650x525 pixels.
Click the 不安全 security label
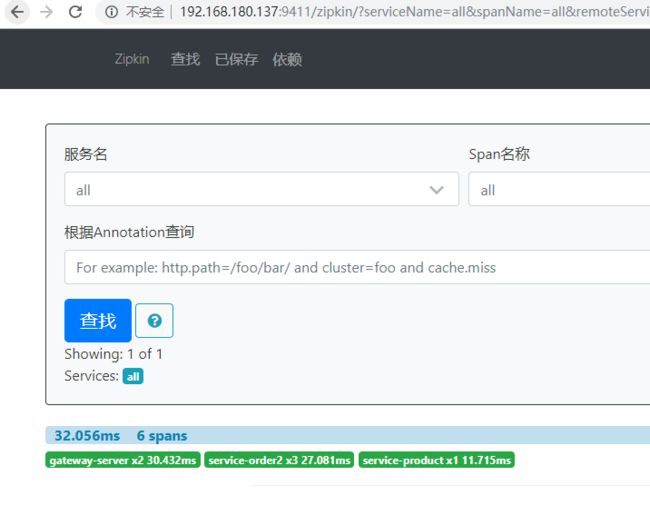pos(145,12)
